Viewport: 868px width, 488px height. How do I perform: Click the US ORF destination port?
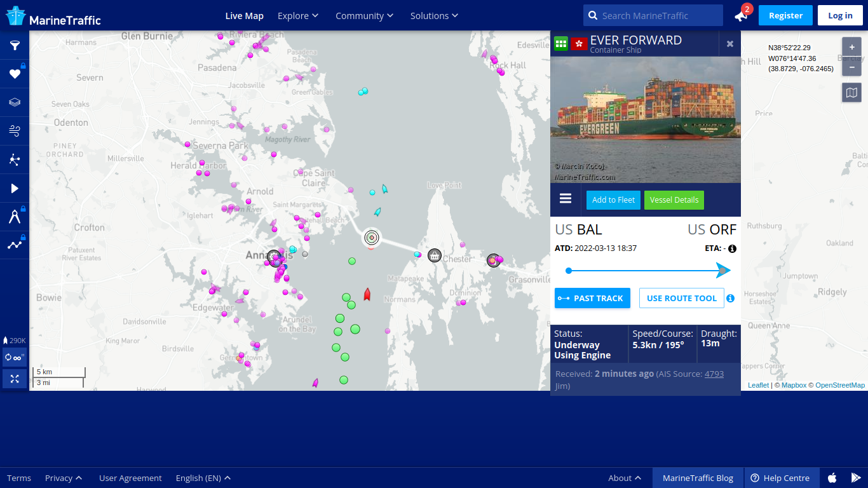coord(712,229)
